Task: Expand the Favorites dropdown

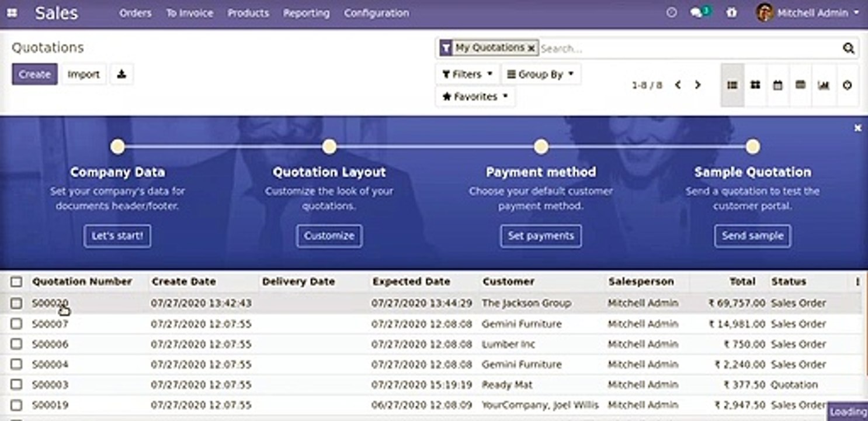Action: [x=475, y=96]
